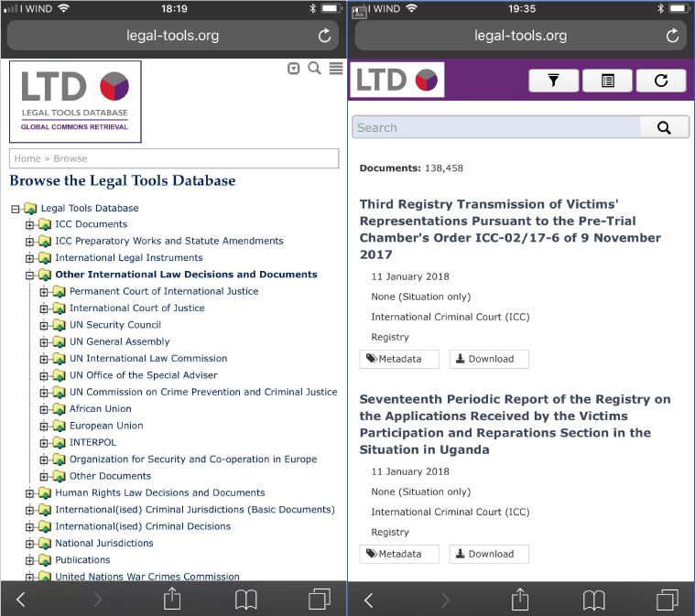Click the Browse breadcrumb link

click(x=70, y=158)
